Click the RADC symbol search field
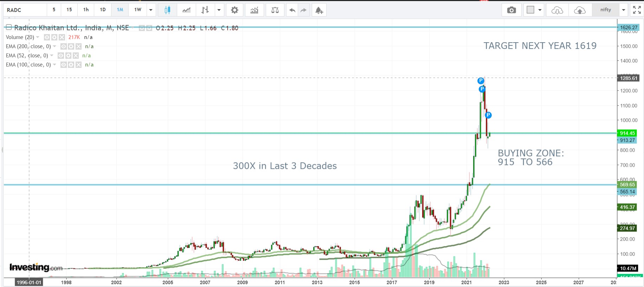 (25, 10)
